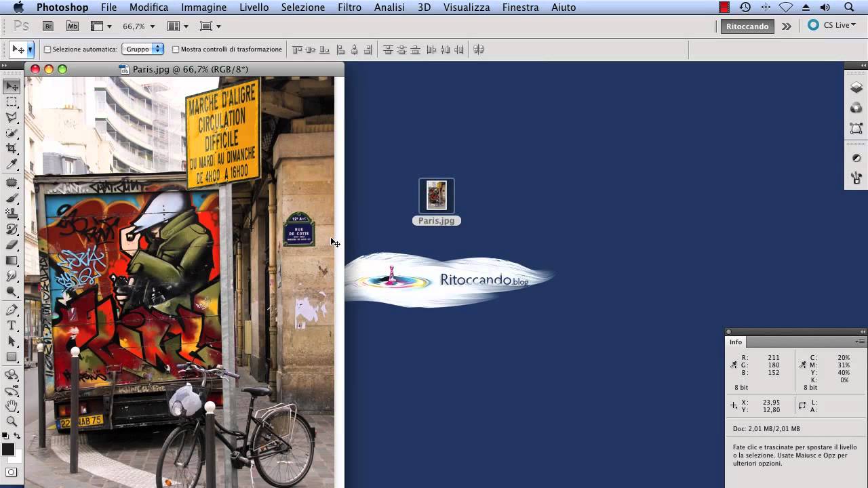Screen dimensions: 868x488
Task: Select the Paris.jpg desktop file thumbnail
Action: 437,196
